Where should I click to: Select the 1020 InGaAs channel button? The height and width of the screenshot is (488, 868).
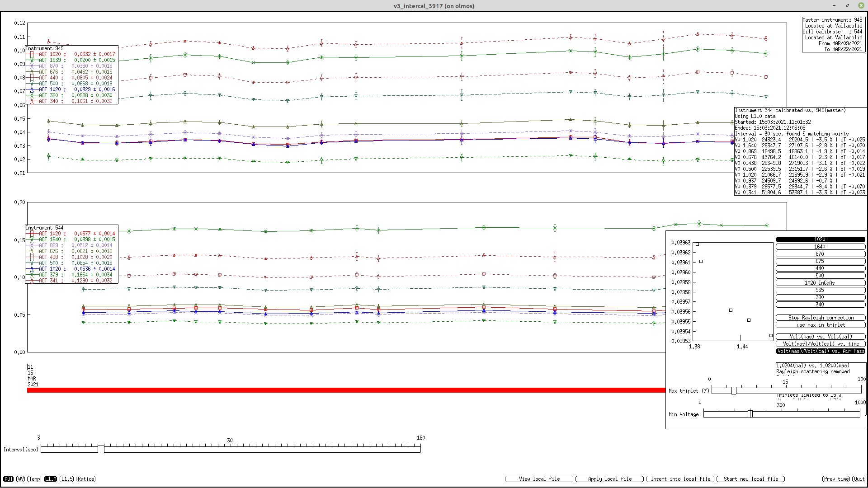(x=820, y=283)
